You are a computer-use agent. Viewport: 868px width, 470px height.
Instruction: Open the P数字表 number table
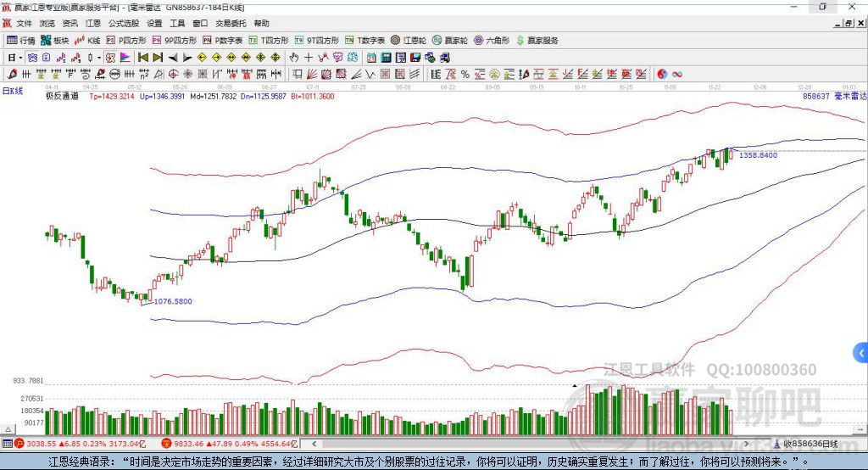[223, 41]
